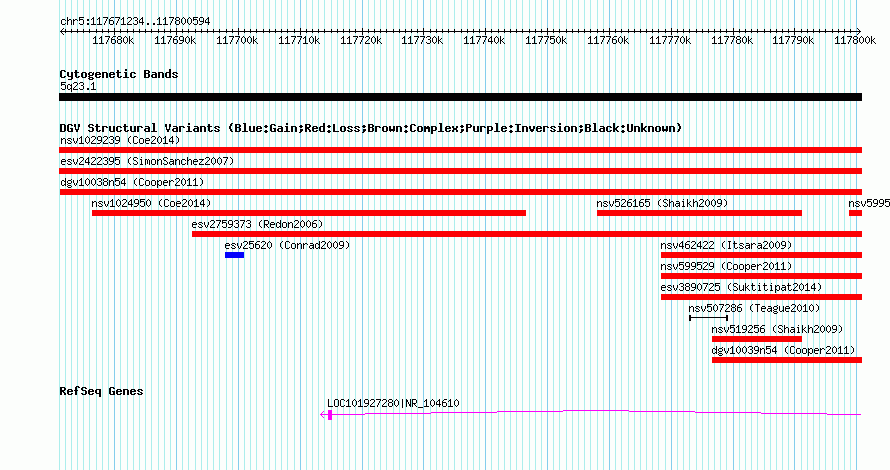
Task: Click the magenta LOC101927280 exon block
Action: click(330, 415)
